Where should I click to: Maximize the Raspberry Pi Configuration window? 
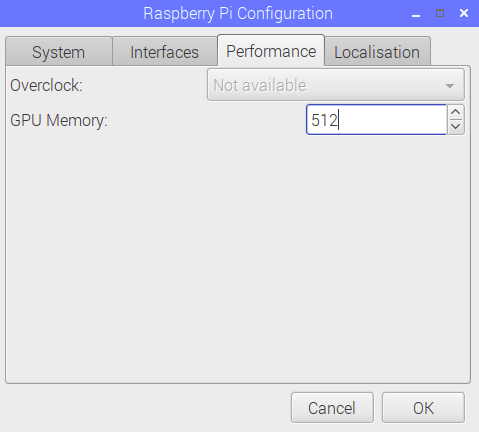[x=440, y=13]
